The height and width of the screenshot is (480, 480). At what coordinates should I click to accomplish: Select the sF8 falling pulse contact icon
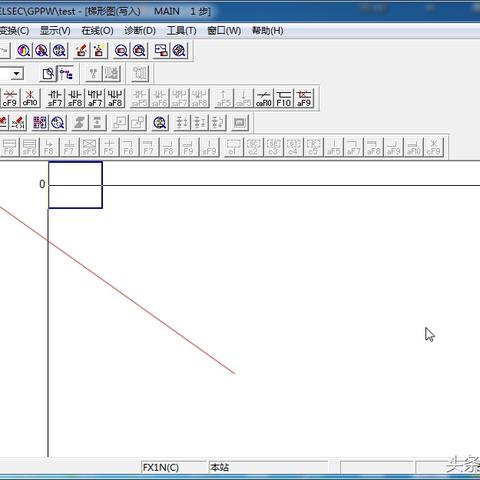tap(75, 98)
